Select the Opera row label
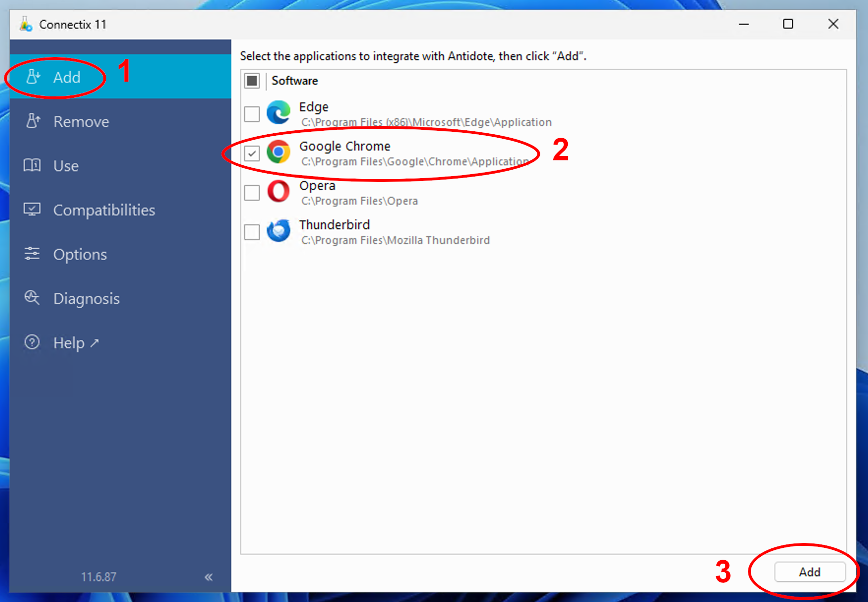Image resolution: width=868 pixels, height=602 pixels. point(317,186)
